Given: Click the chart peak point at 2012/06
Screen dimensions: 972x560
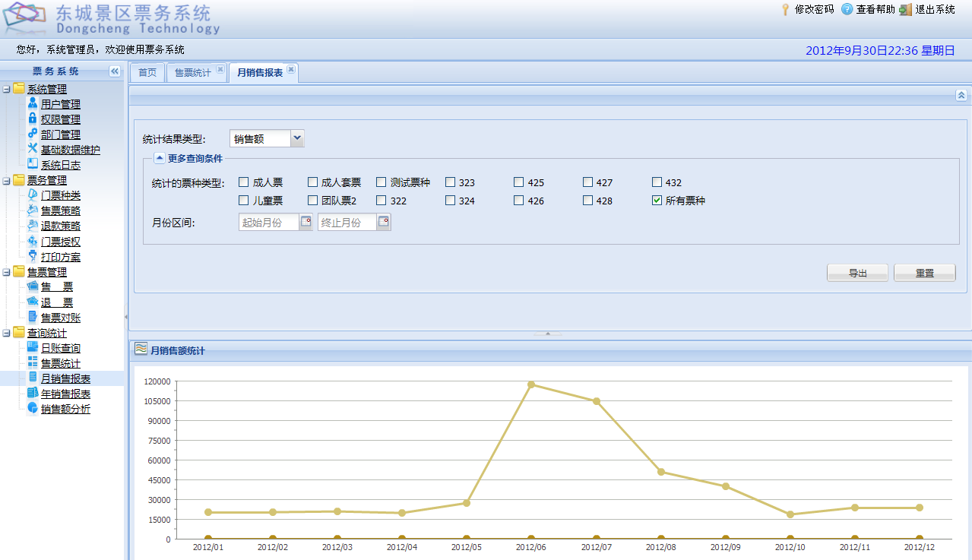Looking at the screenshot, I should tap(531, 384).
